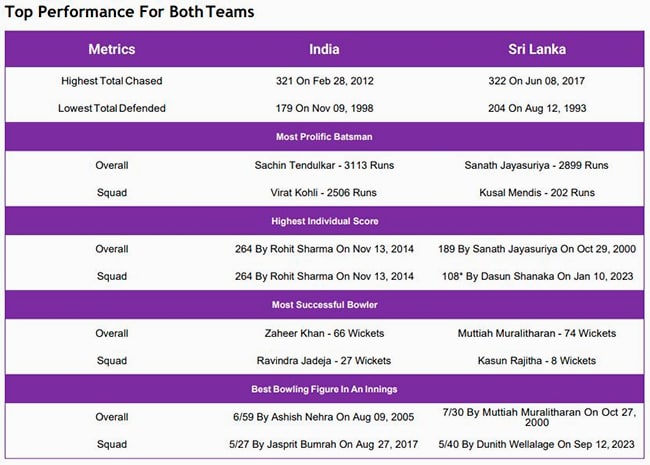Viewport: 650px width, 465px height.
Task: Select the Virat Kohli 2506 Runs cell
Action: [325, 191]
